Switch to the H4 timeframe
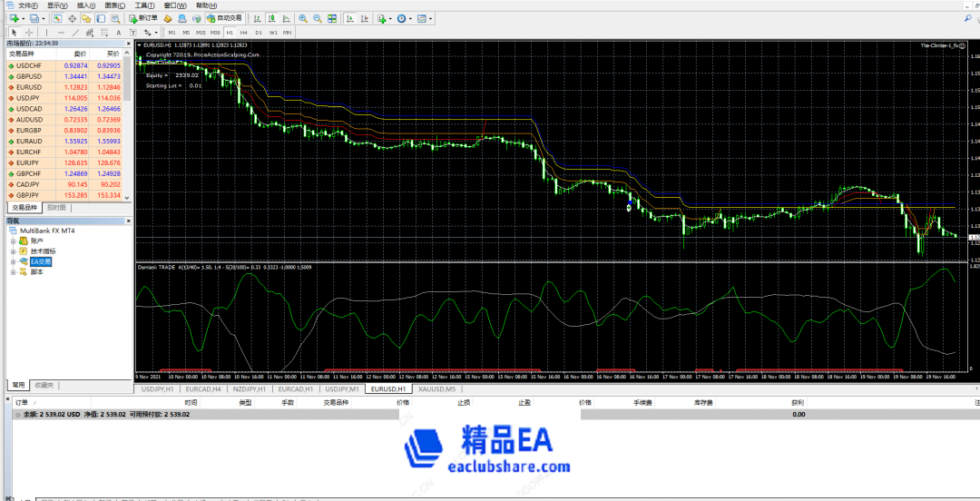 click(244, 32)
